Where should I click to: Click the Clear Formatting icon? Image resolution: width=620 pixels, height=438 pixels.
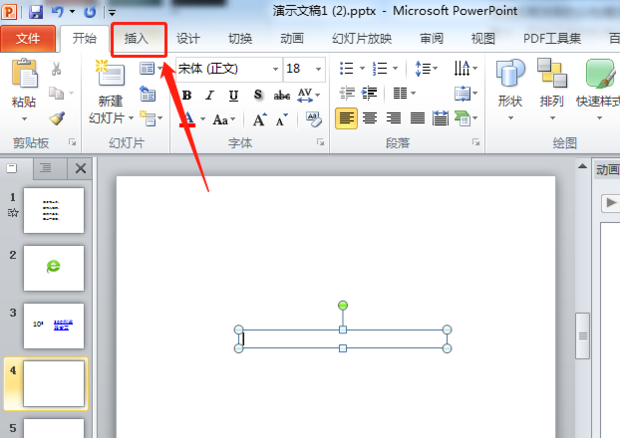coord(314,119)
